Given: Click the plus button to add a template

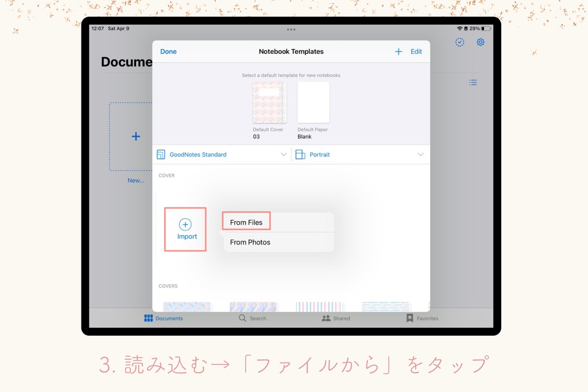Looking at the screenshot, I should pyautogui.click(x=399, y=51).
